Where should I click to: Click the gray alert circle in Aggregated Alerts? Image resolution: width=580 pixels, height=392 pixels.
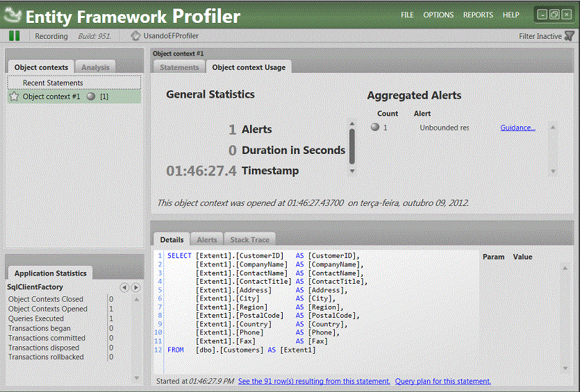(x=375, y=127)
